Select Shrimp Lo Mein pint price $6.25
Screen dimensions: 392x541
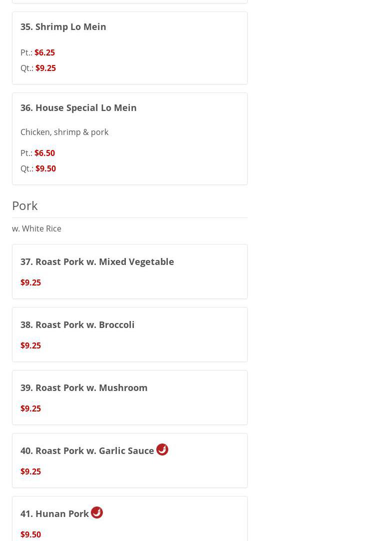point(44,52)
